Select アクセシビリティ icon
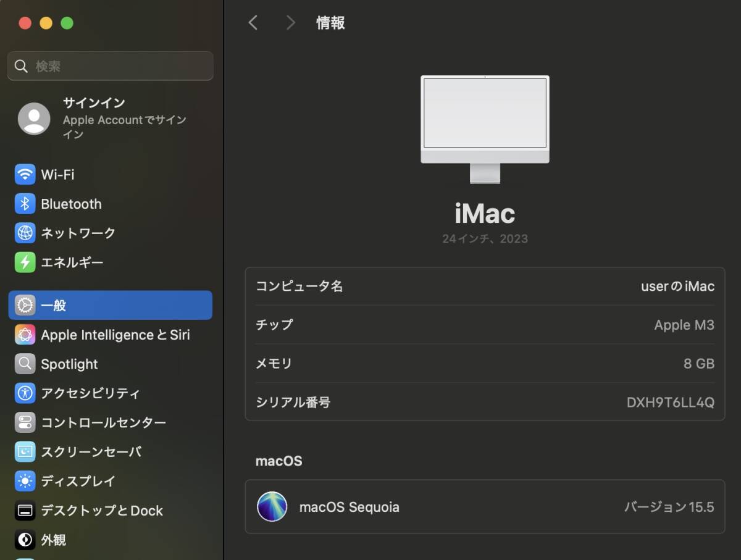The width and height of the screenshot is (741, 560). [x=25, y=393]
